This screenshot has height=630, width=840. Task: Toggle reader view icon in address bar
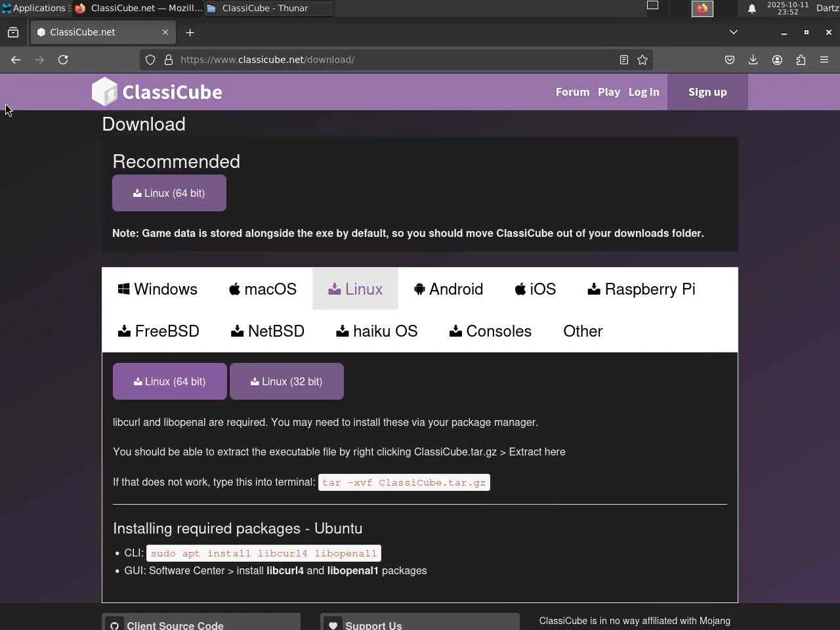coord(624,60)
